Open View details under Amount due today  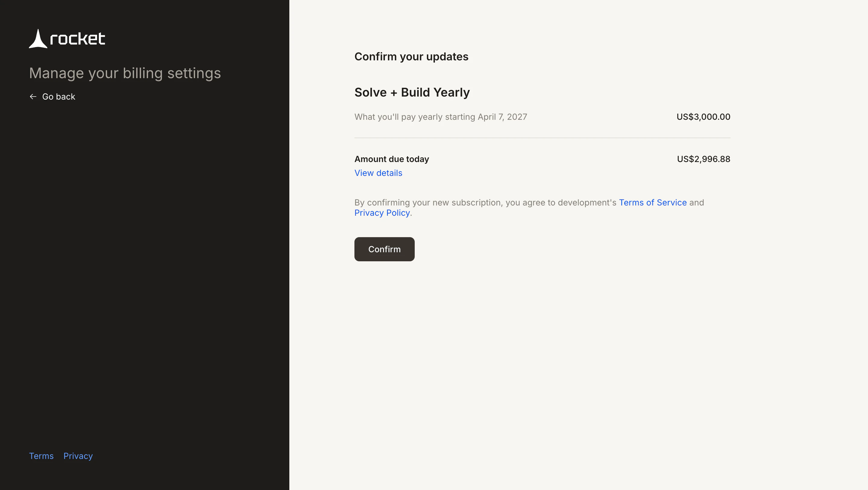point(378,173)
